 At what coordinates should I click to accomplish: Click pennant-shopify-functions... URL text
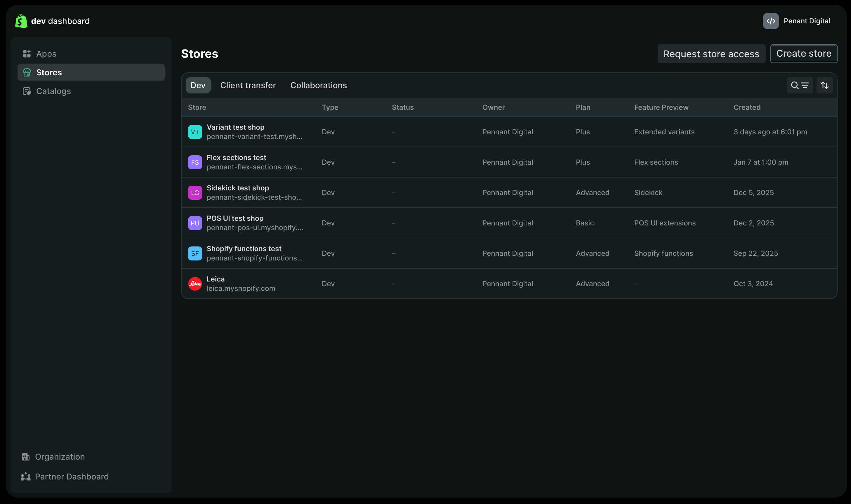254,258
